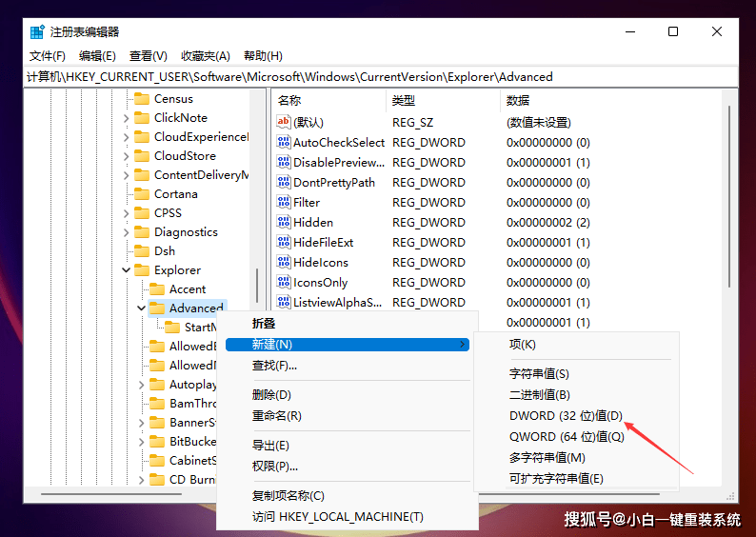Click 复制项名称(C) in the context menu
Image resolution: width=756 pixels, height=537 pixels.
coord(288,495)
